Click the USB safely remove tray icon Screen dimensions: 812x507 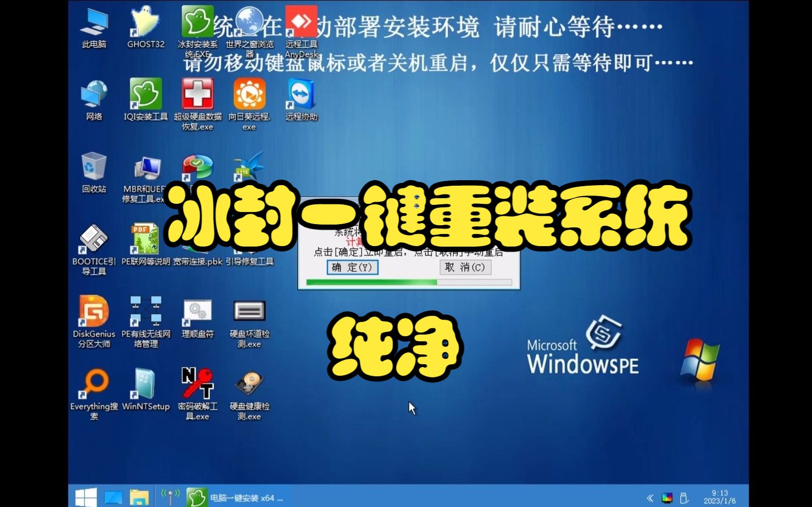[684, 498]
